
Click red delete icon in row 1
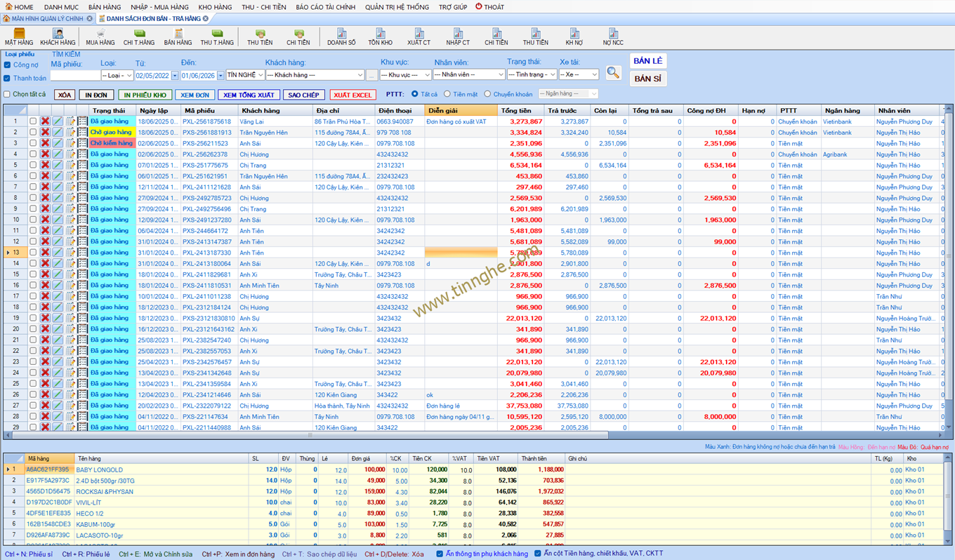(x=45, y=121)
